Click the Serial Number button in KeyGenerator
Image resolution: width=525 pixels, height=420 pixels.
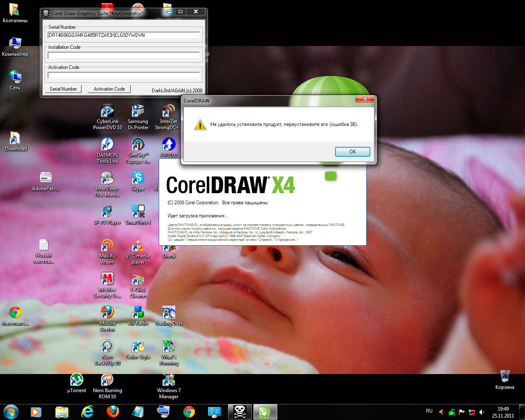click(x=63, y=89)
